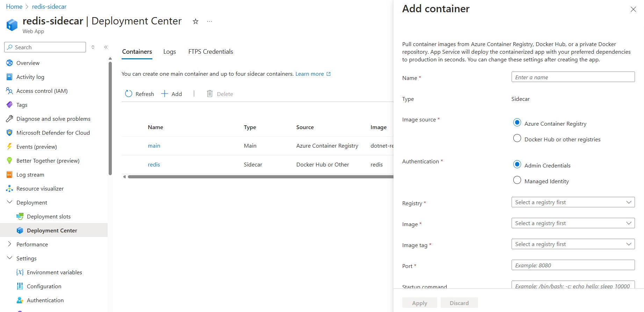Click the Startup command input field
The image size is (644, 312).
573,285
